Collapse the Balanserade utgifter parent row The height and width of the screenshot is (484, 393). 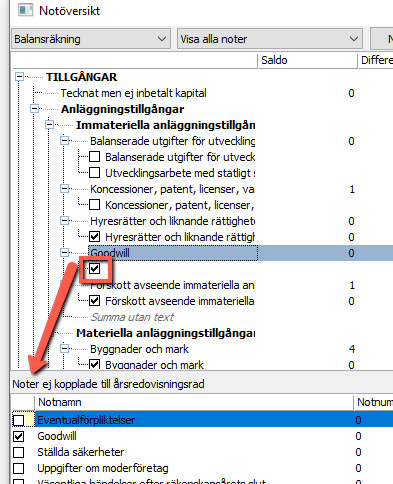click(65, 141)
